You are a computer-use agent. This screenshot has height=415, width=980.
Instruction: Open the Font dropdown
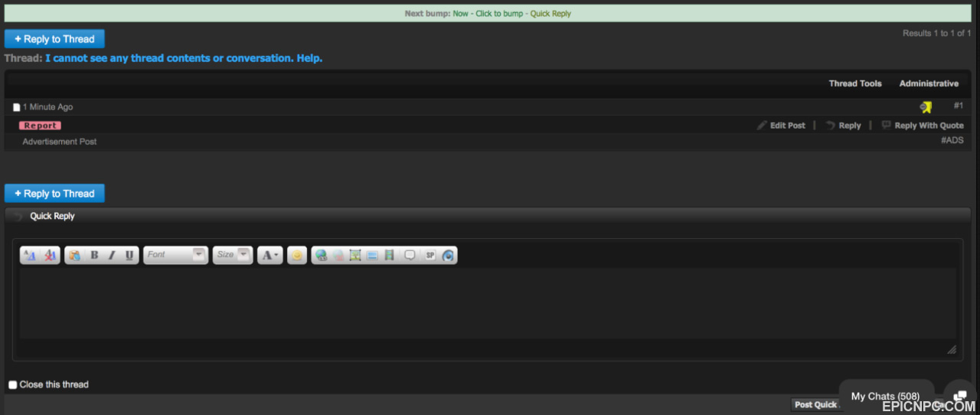[x=176, y=255]
